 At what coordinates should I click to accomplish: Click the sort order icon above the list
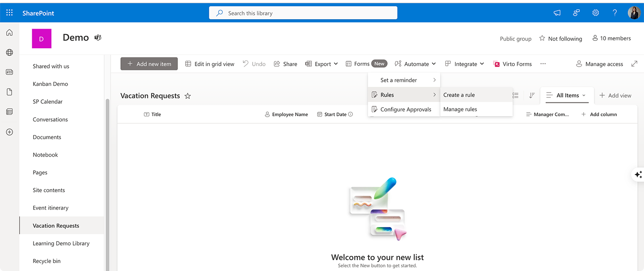[532, 95]
